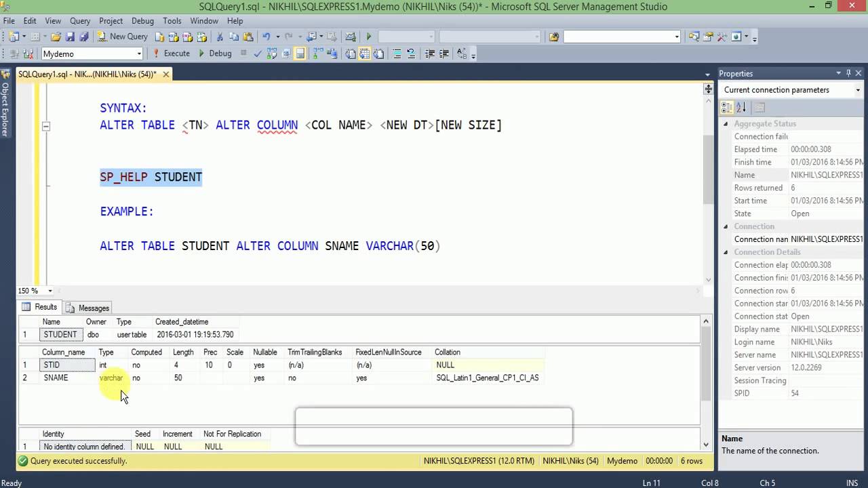Open the Display Estimated Execution Plan icon

tap(272, 54)
